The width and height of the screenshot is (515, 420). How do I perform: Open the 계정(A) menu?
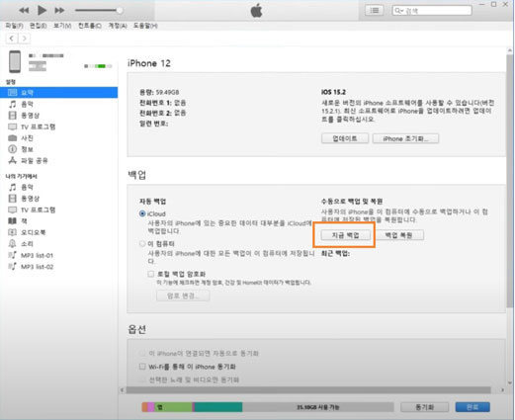tap(118, 26)
